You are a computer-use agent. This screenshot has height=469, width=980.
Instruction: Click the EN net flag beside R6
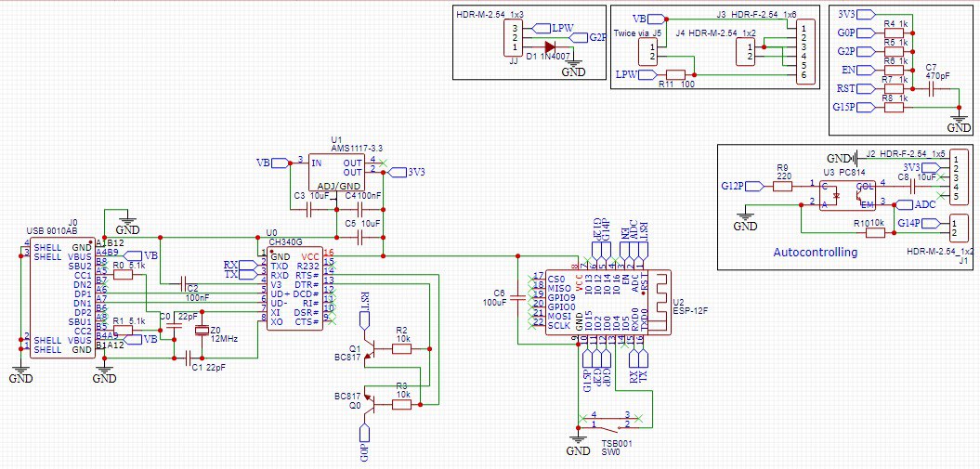(x=856, y=70)
